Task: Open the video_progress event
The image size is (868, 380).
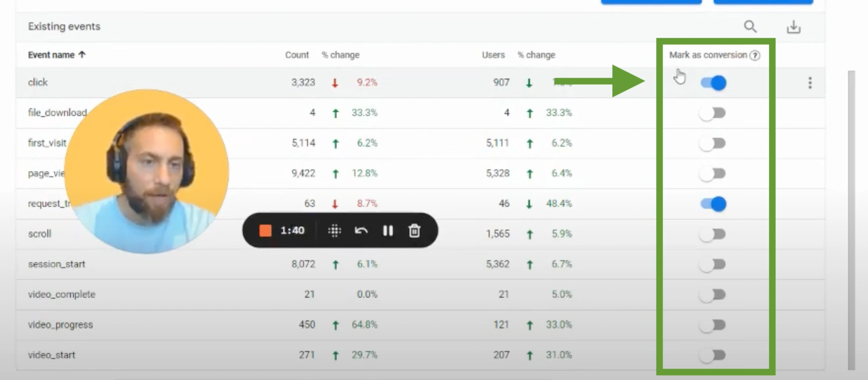Action: [61, 325]
